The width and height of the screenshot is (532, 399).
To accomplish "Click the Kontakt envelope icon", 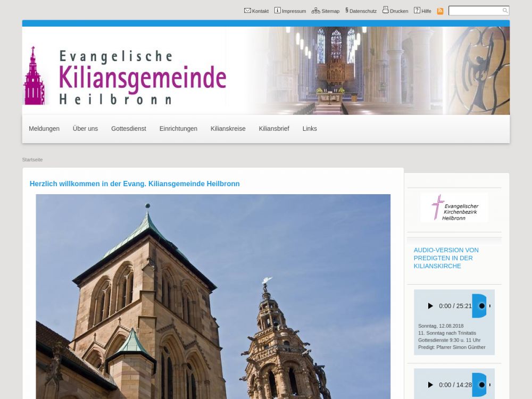I will 247,11.
